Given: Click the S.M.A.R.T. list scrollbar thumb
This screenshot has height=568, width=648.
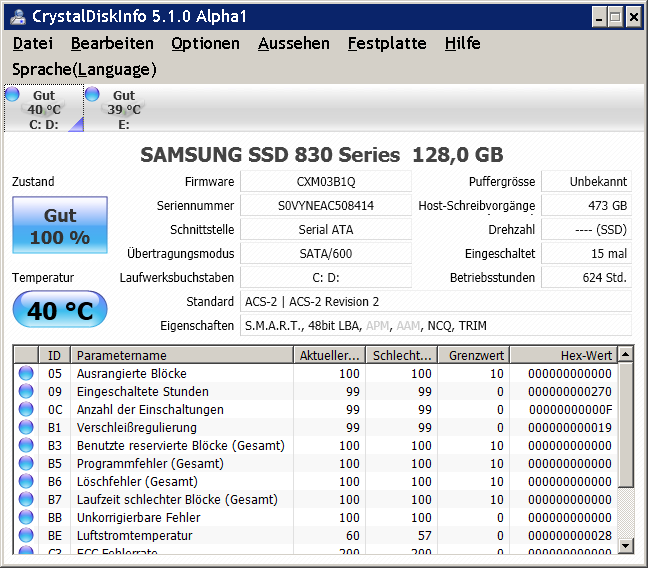Looking at the screenshot, I should pyautogui.click(x=626, y=425).
